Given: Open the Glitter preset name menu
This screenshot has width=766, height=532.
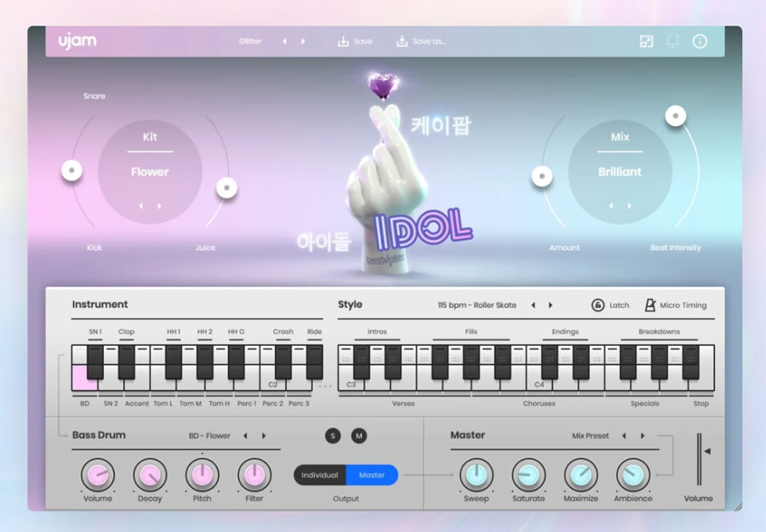Looking at the screenshot, I should [250, 42].
